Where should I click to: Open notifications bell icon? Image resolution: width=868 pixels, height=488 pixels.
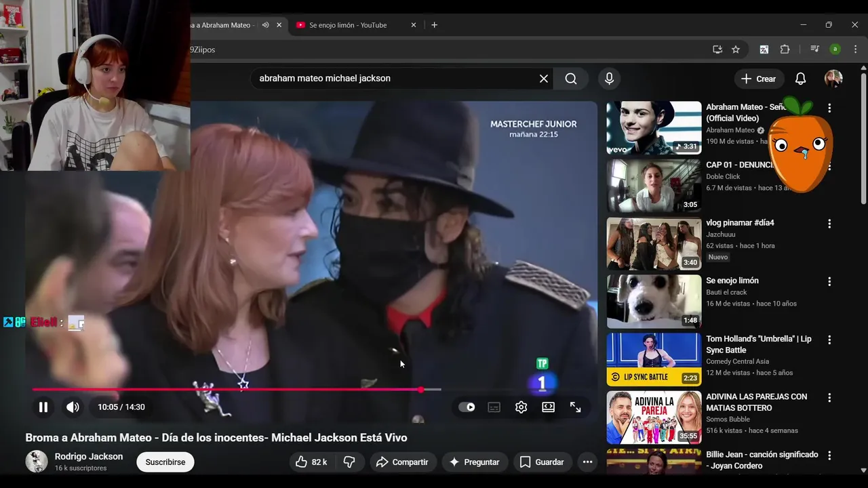click(x=800, y=79)
